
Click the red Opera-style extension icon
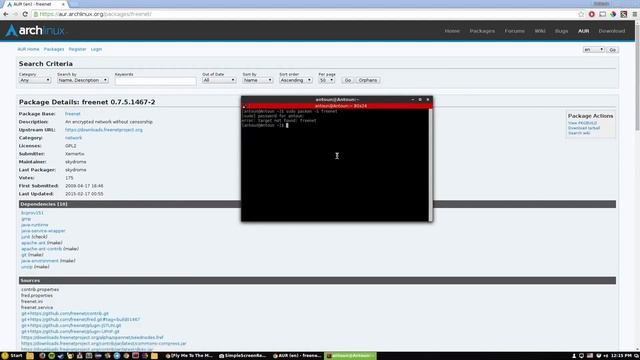pos(592,14)
